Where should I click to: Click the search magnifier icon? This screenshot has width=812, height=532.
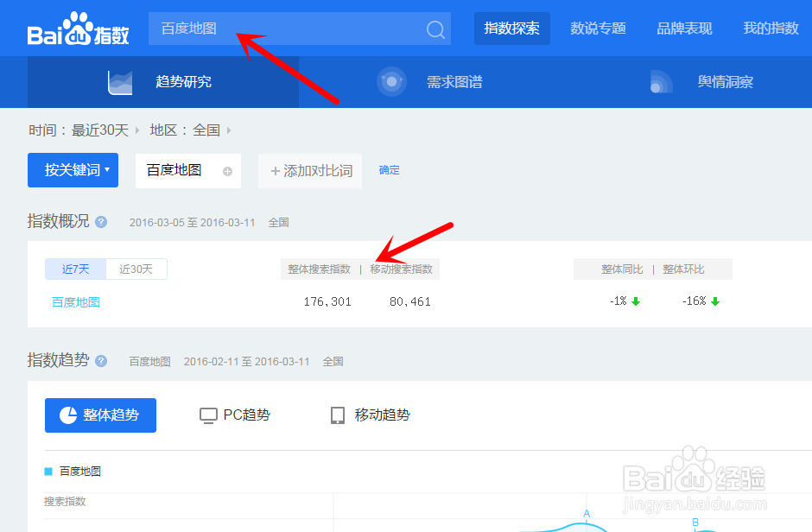[x=435, y=28]
